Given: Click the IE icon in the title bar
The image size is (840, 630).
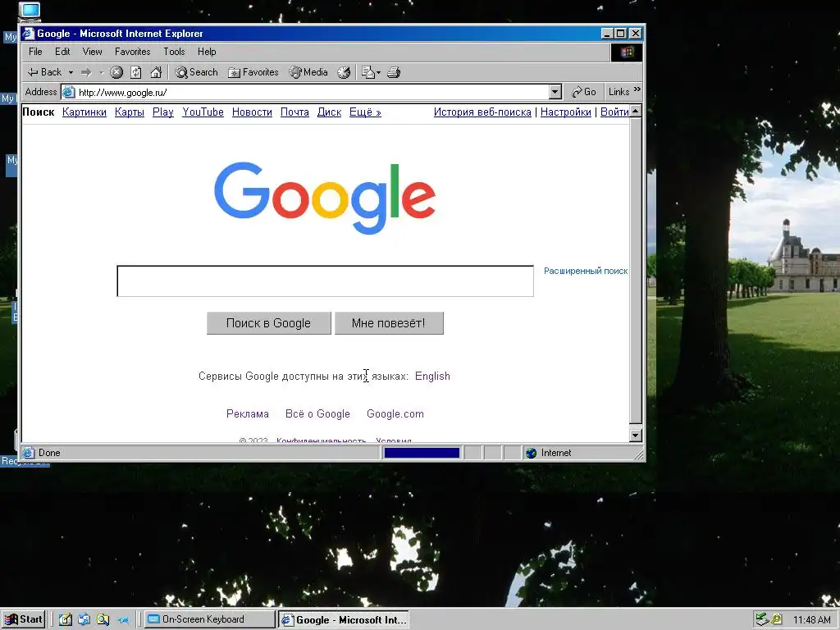Looking at the screenshot, I should [29, 33].
